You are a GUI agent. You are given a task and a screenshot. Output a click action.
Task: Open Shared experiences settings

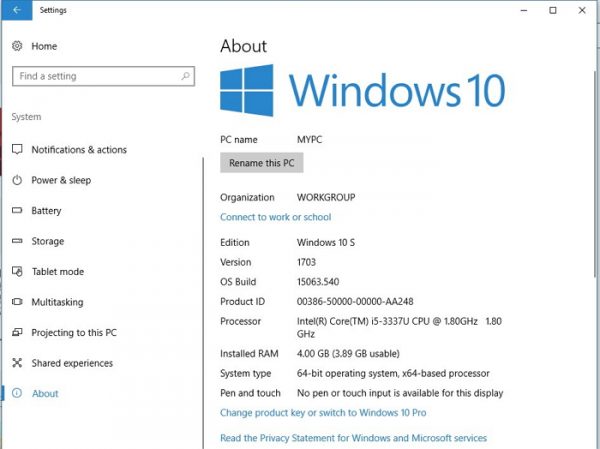click(x=72, y=363)
